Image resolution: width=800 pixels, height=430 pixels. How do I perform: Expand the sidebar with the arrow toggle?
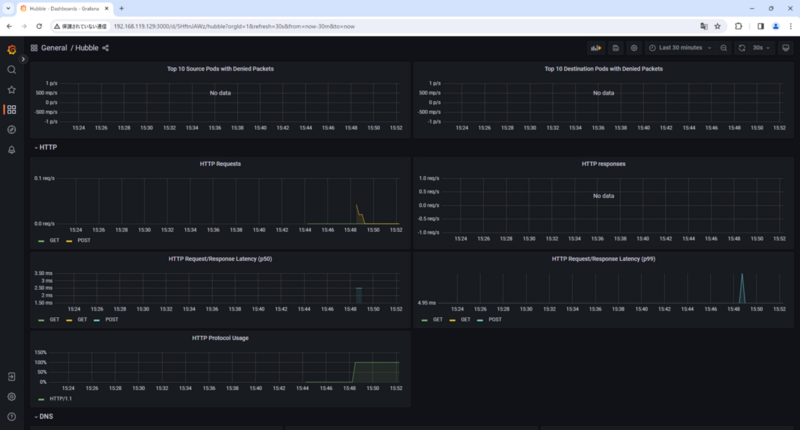pos(23,59)
